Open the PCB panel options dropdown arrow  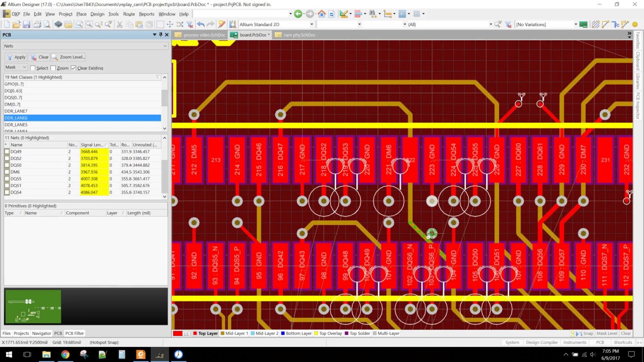point(154,35)
